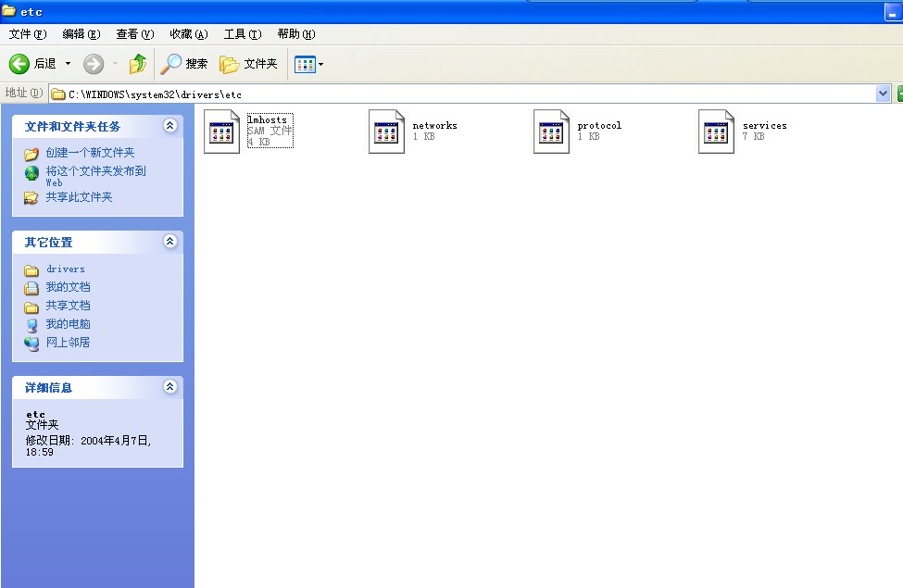903x588 pixels.
Task: Collapse the 其它位置 panel
Action: pyautogui.click(x=169, y=242)
